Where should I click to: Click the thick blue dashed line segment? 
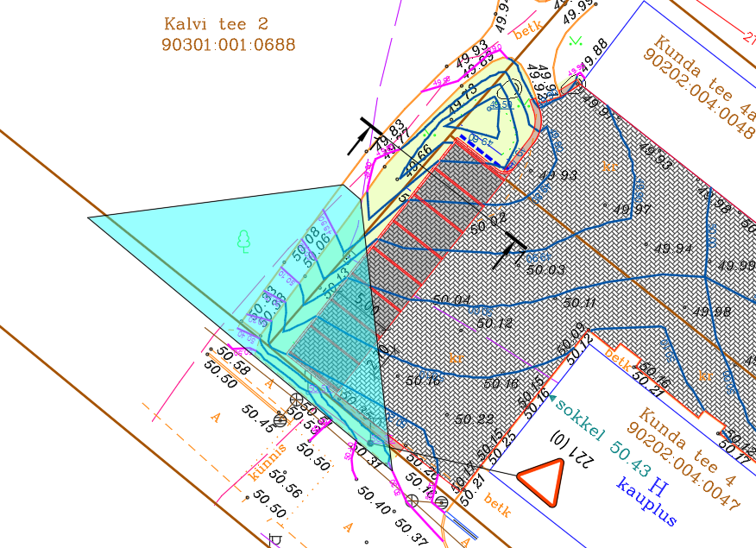coord(482,149)
